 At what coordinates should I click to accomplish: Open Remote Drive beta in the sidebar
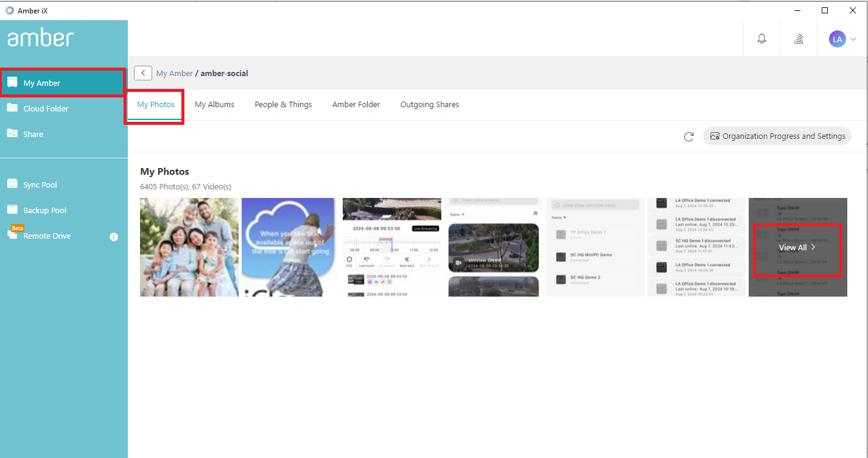pyautogui.click(x=63, y=236)
